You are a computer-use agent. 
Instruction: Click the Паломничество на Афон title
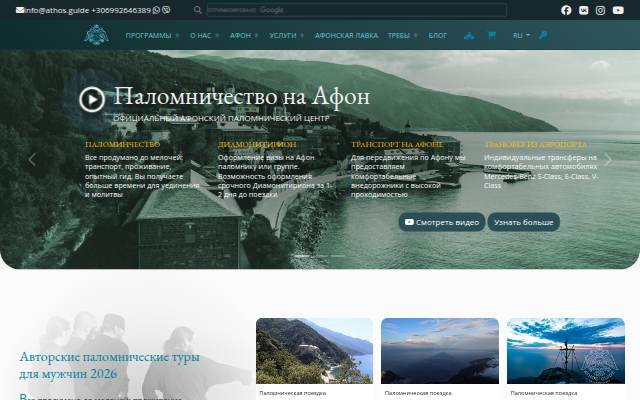(242, 97)
